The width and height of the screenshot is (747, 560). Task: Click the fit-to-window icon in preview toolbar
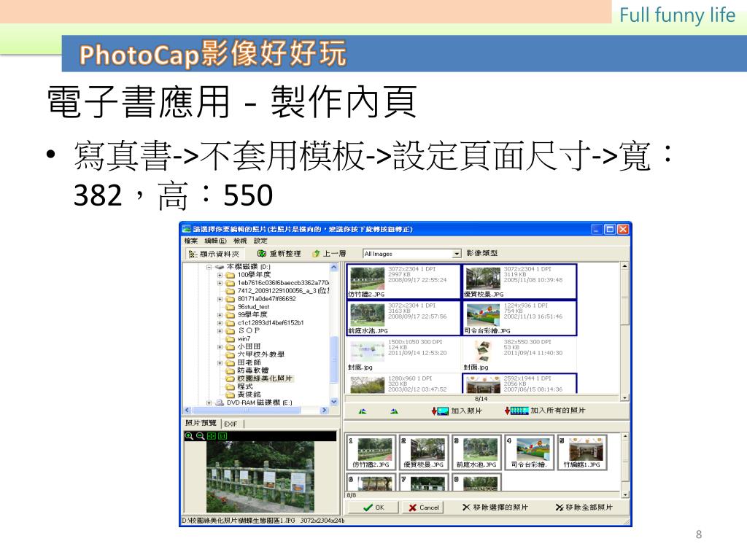coord(212,436)
